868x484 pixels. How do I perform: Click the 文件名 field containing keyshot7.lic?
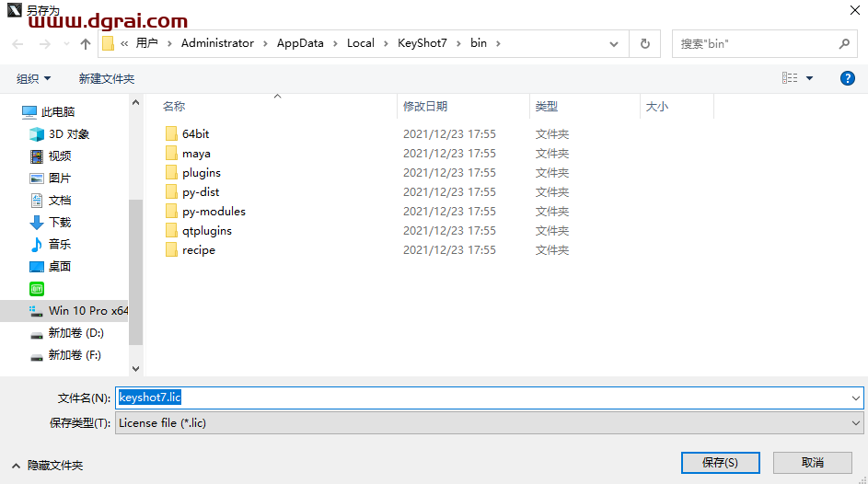click(481, 398)
